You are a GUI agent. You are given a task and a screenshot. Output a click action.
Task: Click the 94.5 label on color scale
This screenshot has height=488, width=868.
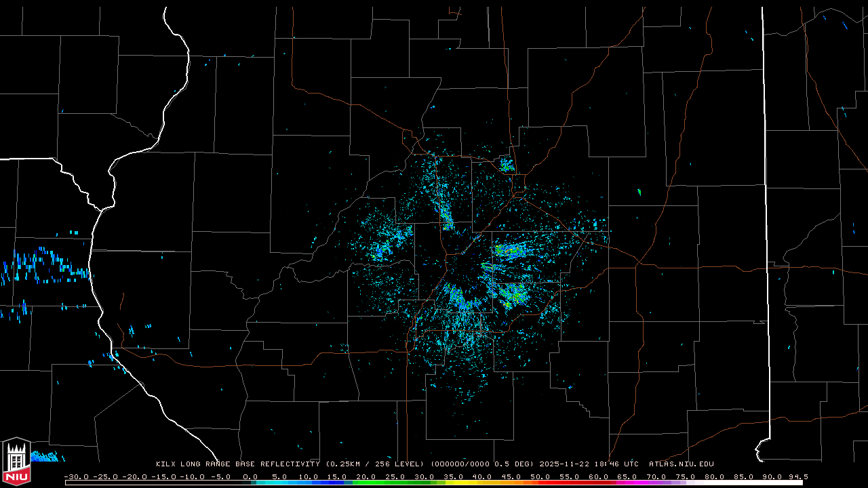[x=797, y=476]
